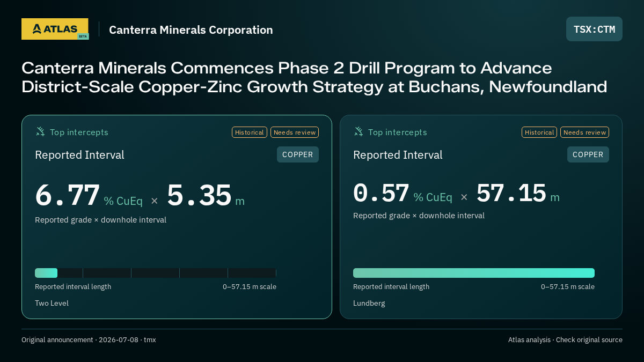This screenshot has height=362, width=644.
Task: Click Reported Interval heading in Two Level card
Action: (79, 155)
